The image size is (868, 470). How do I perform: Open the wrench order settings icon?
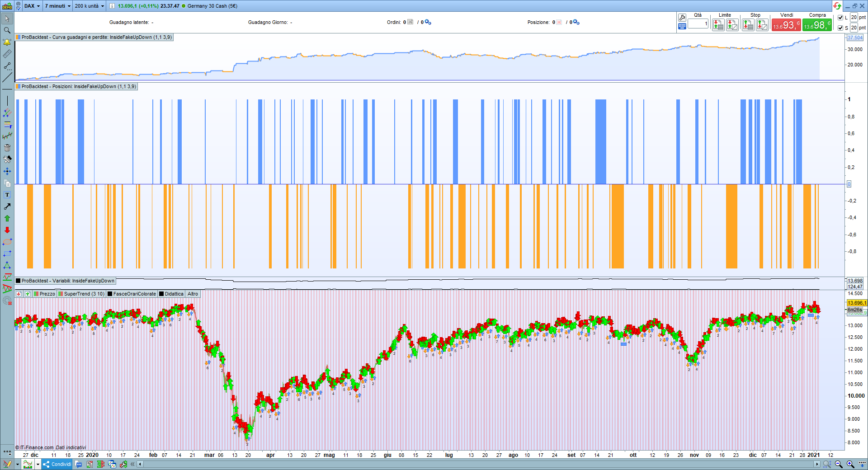[682, 18]
